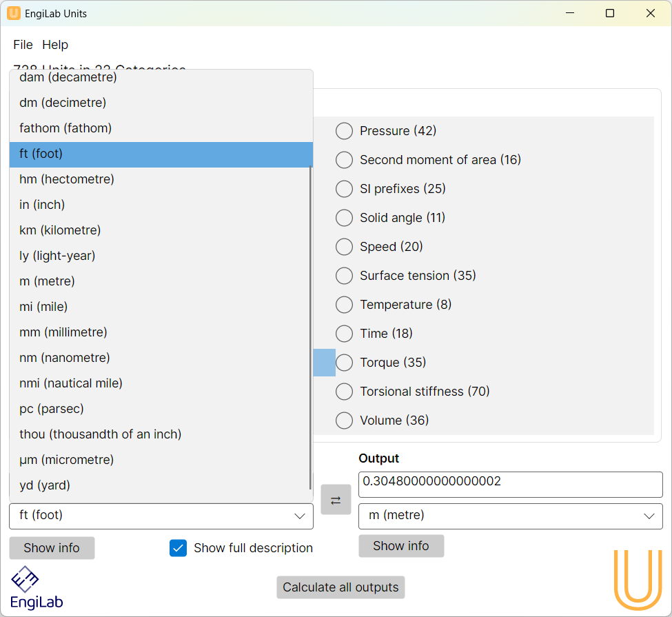672x617 pixels.
Task: Open the Help menu
Action: click(x=55, y=45)
